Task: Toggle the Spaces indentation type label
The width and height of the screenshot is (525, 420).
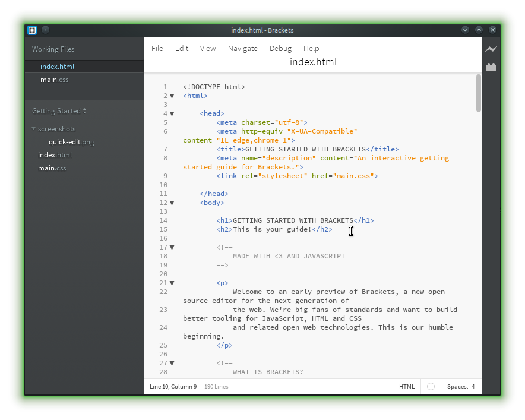Action: click(x=458, y=387)
